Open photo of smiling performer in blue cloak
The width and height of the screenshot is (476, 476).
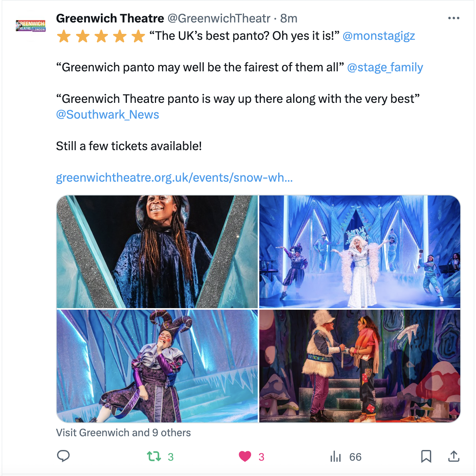(x=157, y=252)
